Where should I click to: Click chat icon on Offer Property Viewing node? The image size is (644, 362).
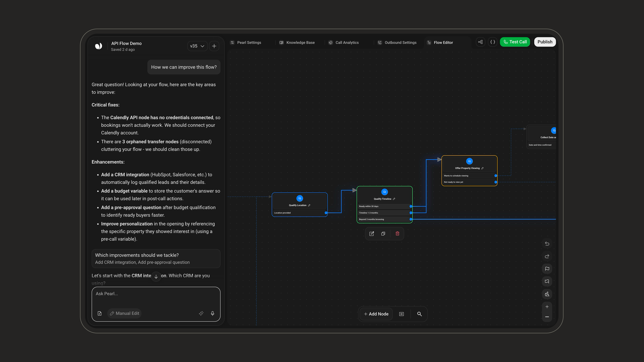pos(470,161)
